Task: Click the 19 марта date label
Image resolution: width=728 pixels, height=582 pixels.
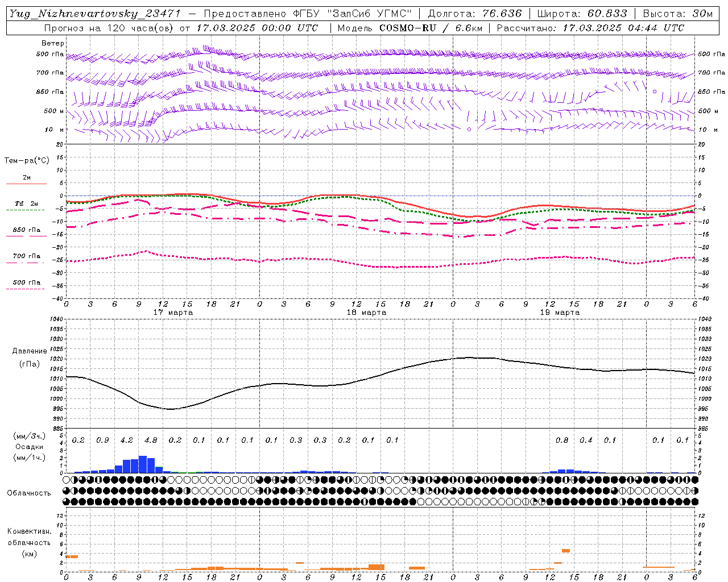Action: click(560, 313)
